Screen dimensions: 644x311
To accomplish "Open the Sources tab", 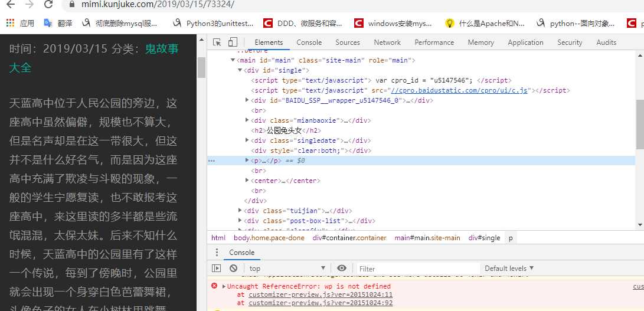I will (x=348, y=42).
